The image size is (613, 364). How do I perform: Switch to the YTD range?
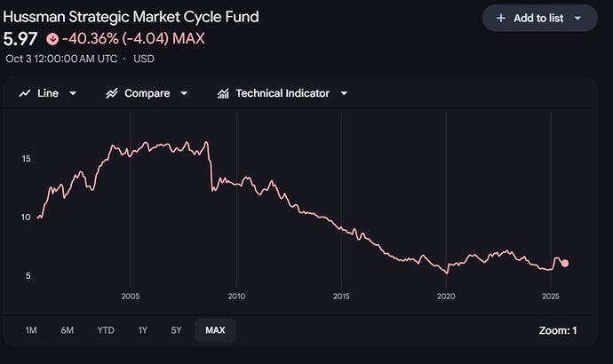pos(106,330)
